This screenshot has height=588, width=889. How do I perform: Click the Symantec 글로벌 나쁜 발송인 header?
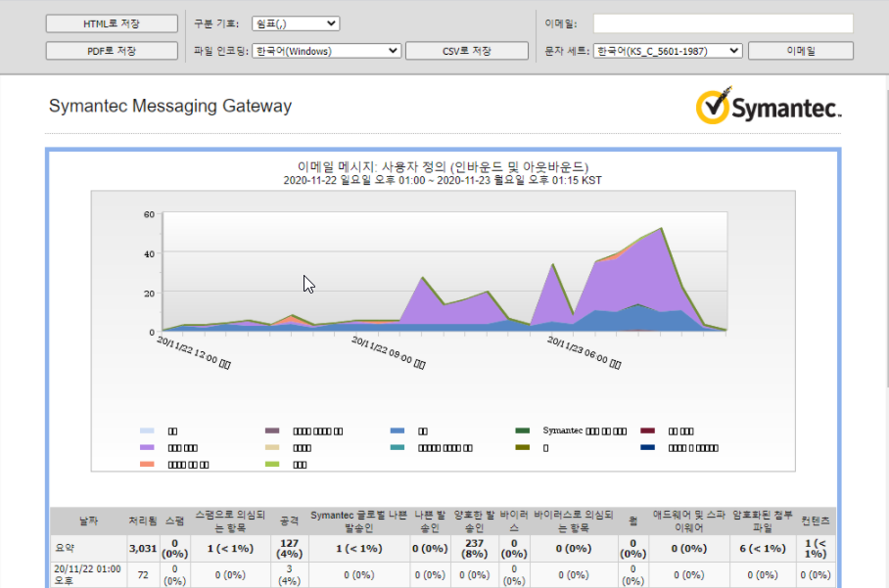coord(359,521)
